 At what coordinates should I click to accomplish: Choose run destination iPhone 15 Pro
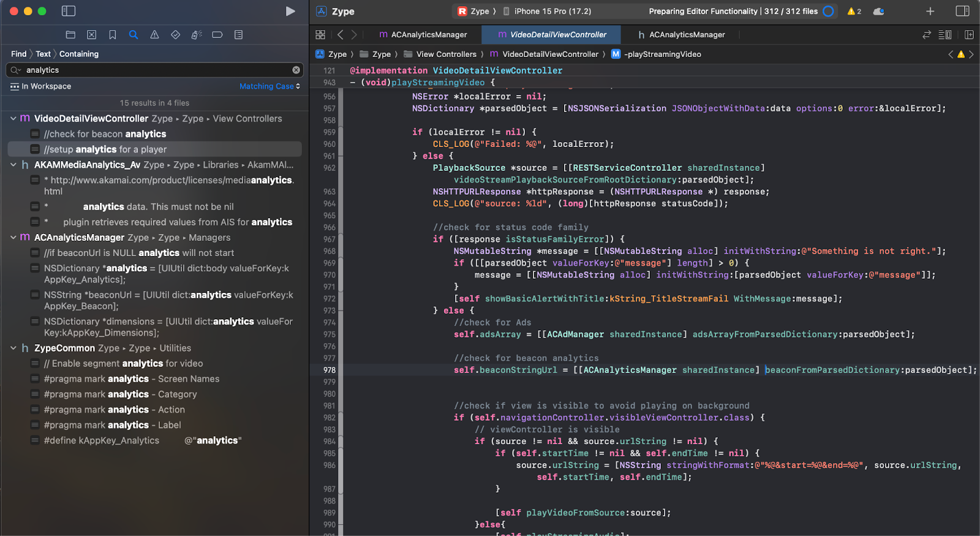(x=547, y=11)
